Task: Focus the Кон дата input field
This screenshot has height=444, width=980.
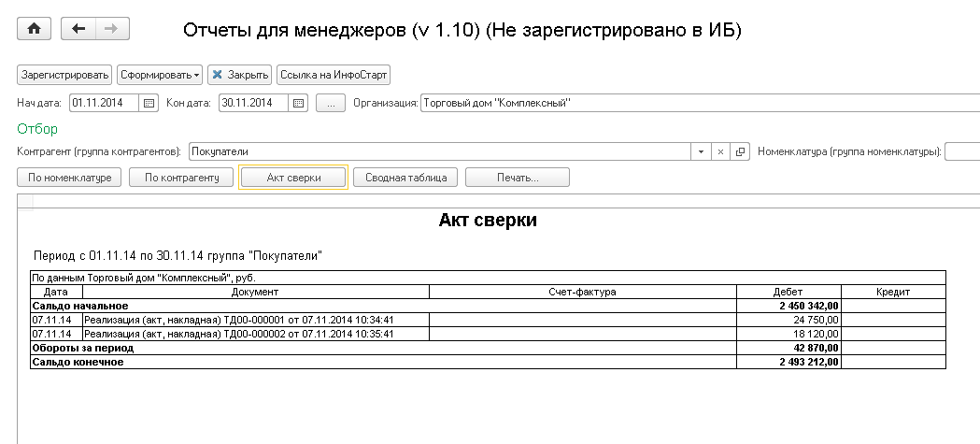Action: pyautogui.click(x=254, y=103)
